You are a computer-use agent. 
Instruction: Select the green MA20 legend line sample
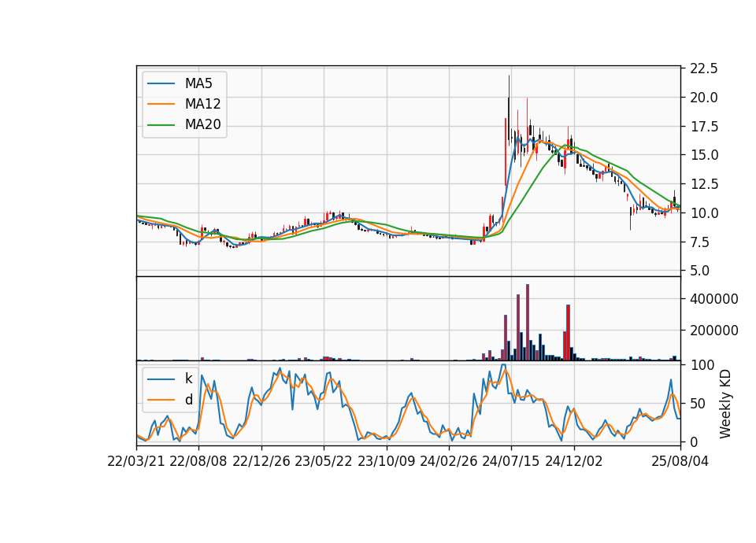[161, 125]
